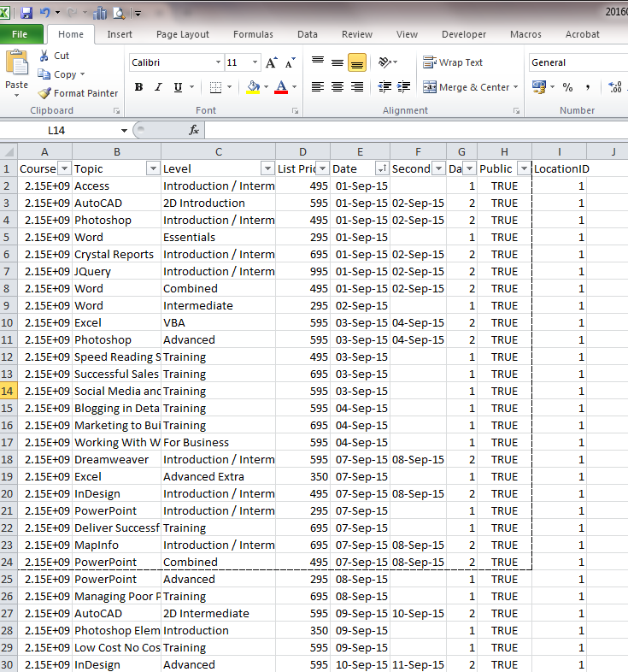628x672 pixels.
Task: Toggle Bottom Align (highlighted)
Action: [357, 62]
